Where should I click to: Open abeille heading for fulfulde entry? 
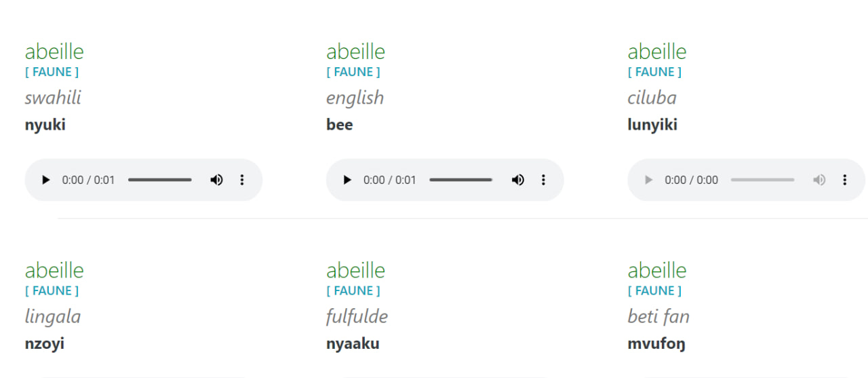[x=355, y=270]
